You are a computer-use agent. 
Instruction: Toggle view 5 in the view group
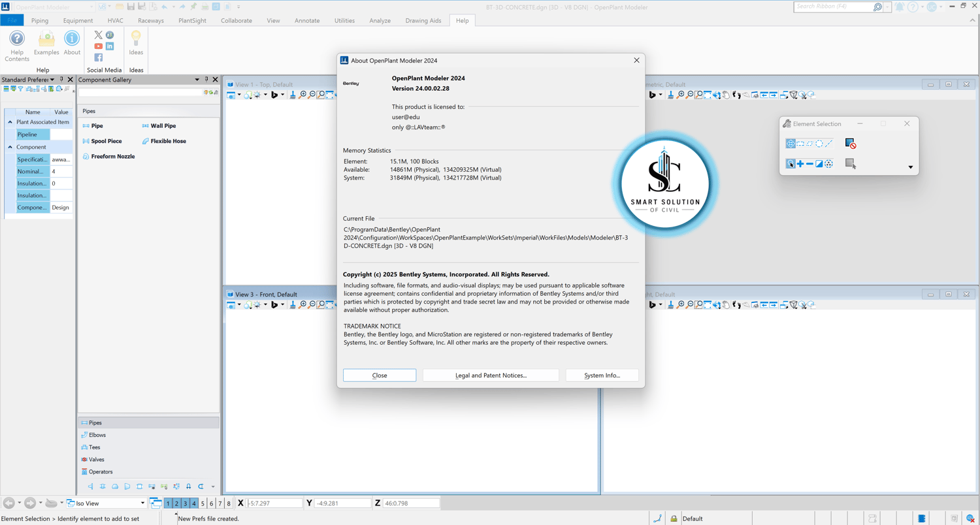(x=203, y=503)
